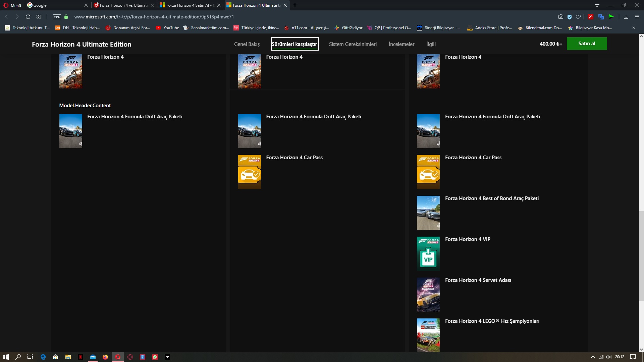
Task: Show hidden tray icons chevron
Action: coord(593,357)
